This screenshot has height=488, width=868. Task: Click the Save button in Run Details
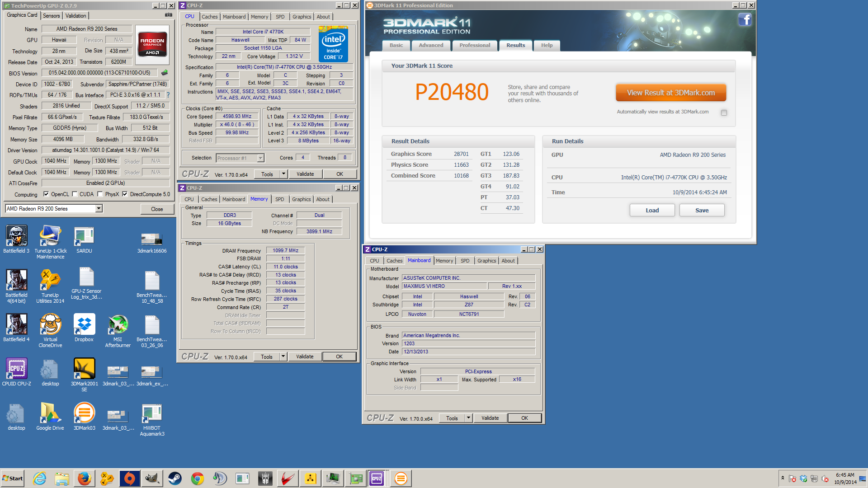pos(702,210)
